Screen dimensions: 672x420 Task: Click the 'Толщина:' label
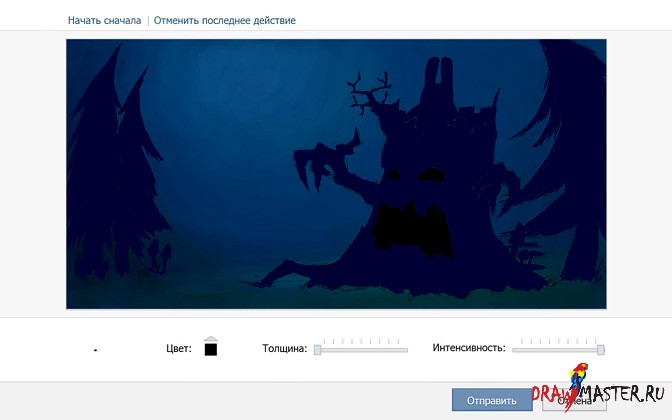click(x=285, y=348)
